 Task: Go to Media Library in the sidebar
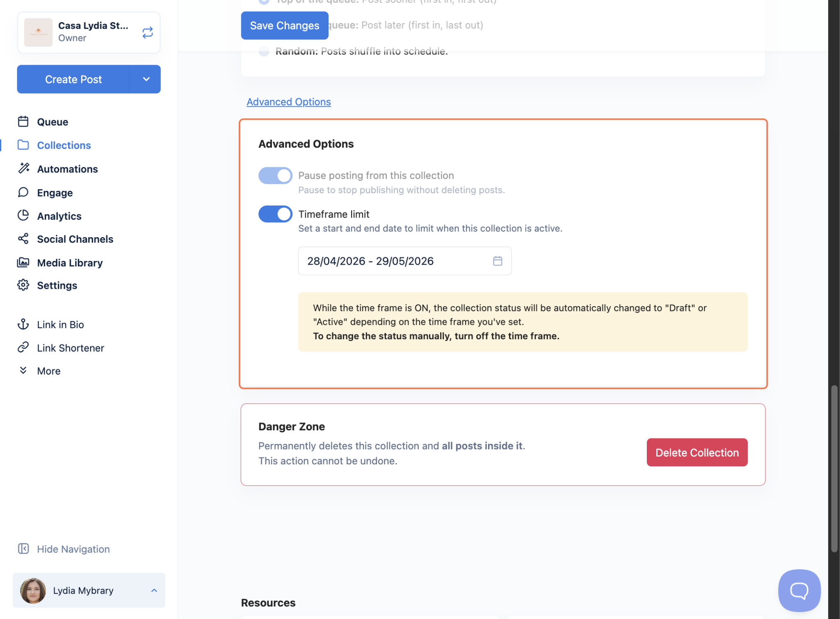70,263
